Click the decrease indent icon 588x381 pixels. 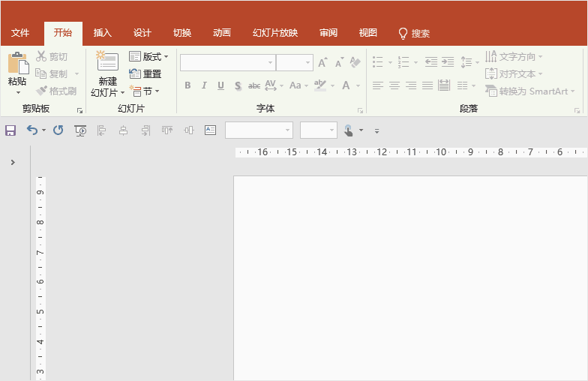[x=430, y=62]
